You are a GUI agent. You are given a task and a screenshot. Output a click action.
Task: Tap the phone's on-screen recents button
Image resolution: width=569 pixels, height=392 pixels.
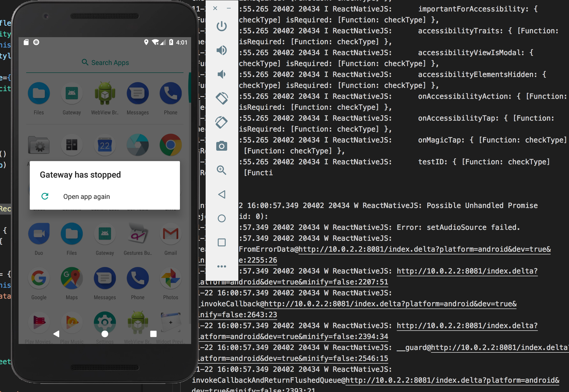pos(153,334)
